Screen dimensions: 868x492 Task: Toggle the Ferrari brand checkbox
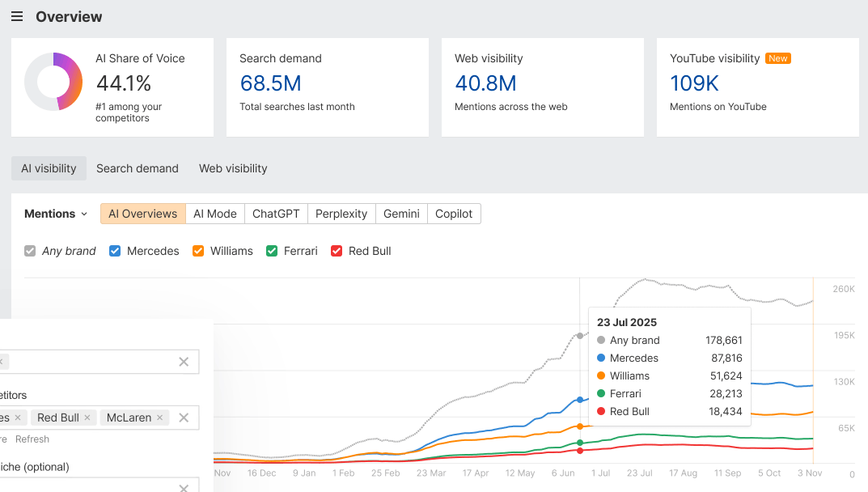[x=272, y=251]
